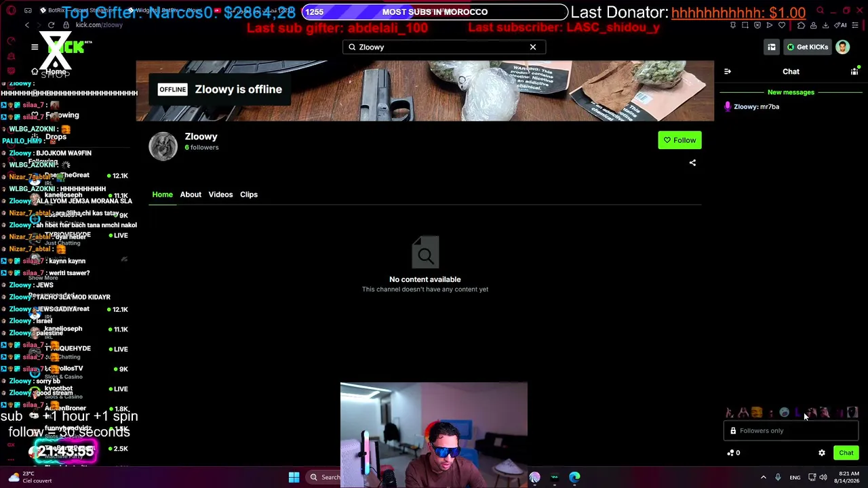The width and height of the screenshot is (868, 488).
Task: Open browser easy setup sliders icon
Action: tap(855, 25)
